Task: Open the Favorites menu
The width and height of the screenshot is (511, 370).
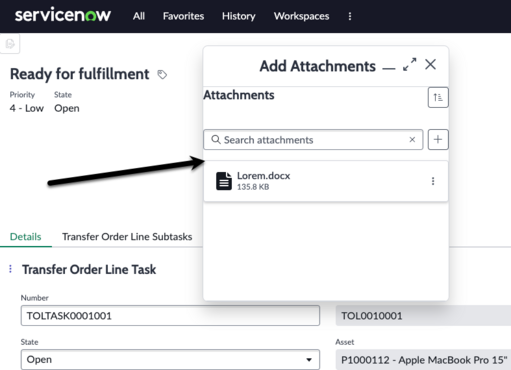Action: [183, 16]
